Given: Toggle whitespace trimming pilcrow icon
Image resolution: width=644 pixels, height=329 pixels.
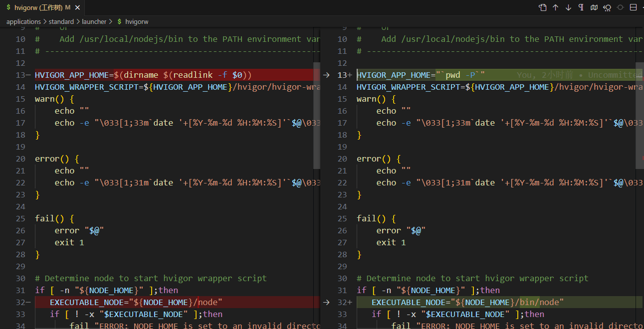Looking at the screenshot, I should pos(581,7).
